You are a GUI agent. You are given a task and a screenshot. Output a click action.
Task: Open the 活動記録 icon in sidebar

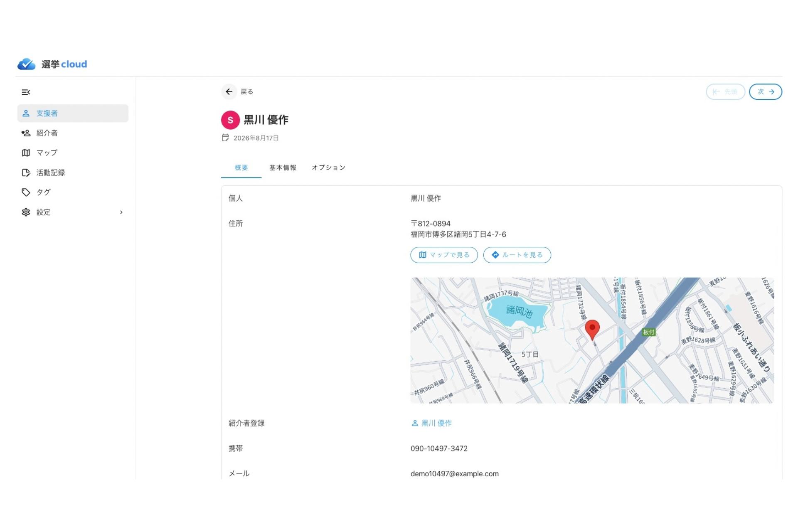26,172
